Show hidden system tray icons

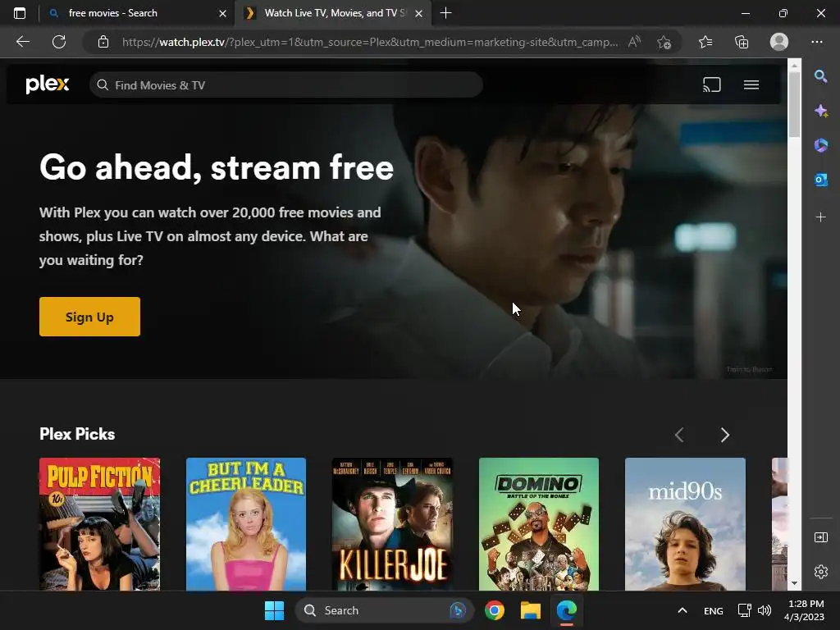(682, 610)
